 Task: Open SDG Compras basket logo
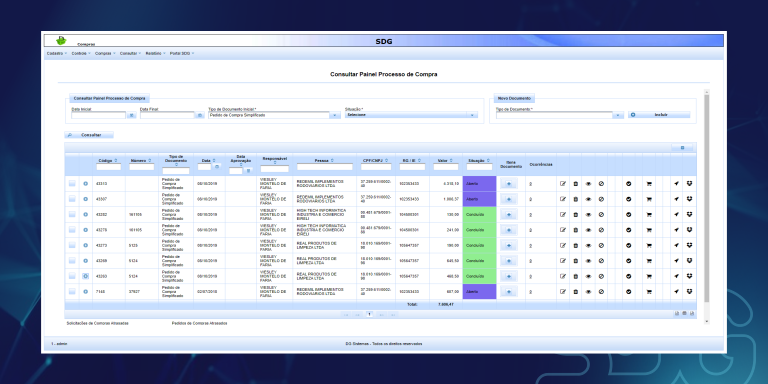click(x=61, y=40)
